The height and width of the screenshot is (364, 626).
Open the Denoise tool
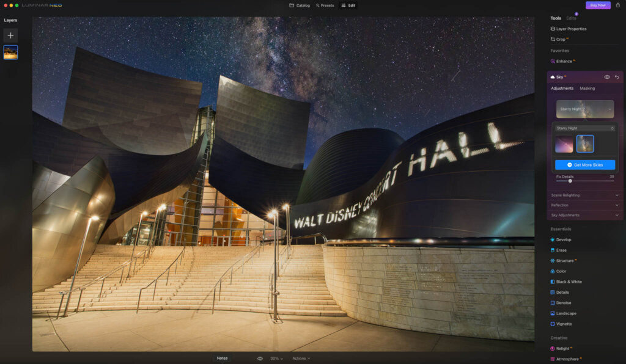(x=563, y=302)
